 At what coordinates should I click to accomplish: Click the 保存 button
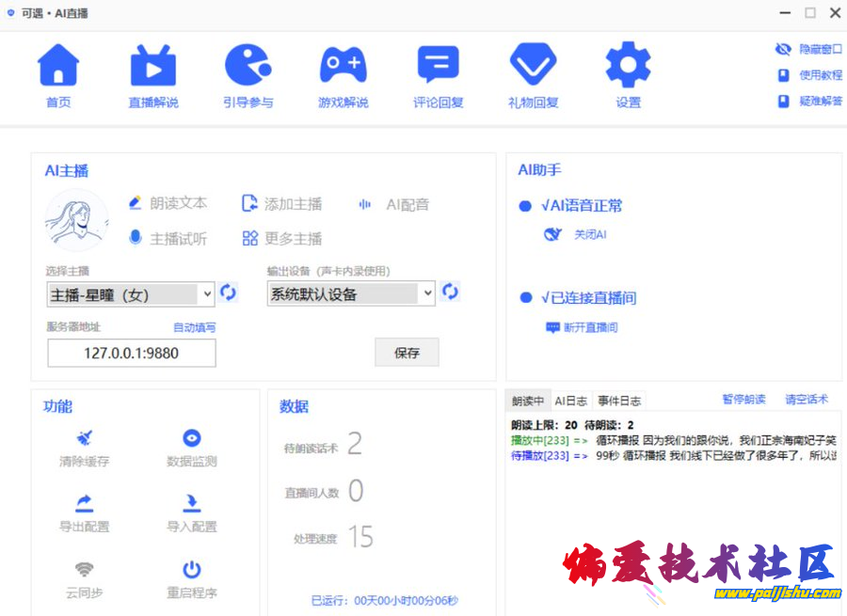(x=407, y=353)
